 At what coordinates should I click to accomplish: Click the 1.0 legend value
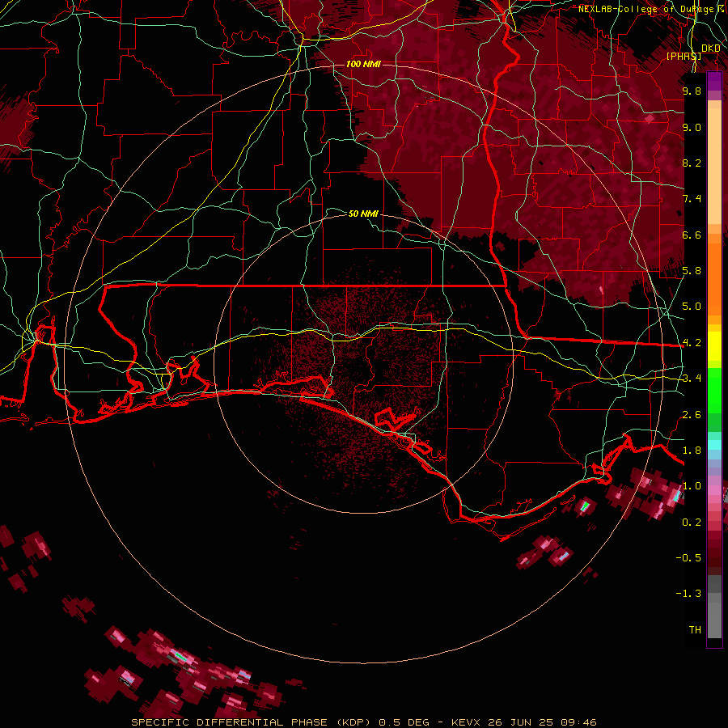(692, 486)
